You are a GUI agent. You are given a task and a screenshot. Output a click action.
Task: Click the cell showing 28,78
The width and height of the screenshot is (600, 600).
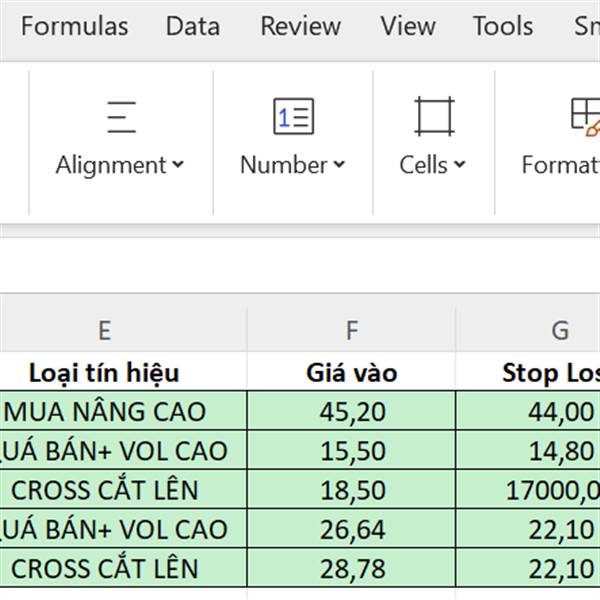(x=351, y=569)
